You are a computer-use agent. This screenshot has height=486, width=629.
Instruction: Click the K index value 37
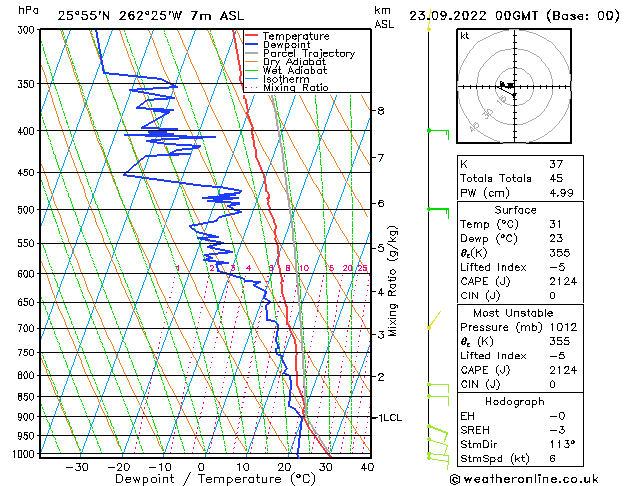pos(556,164)
